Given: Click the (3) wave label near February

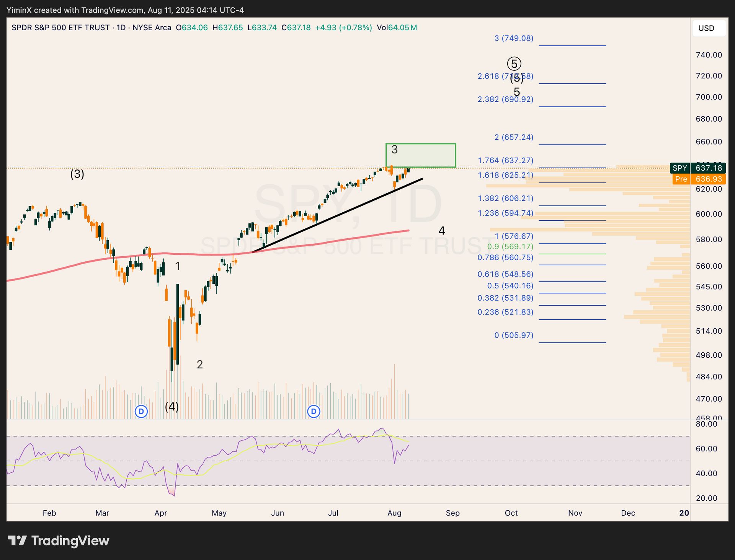Looking at the screenshot, I should (77, 174).
